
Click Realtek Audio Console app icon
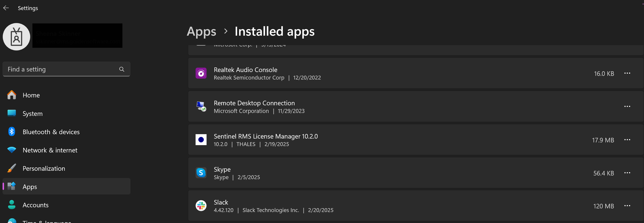[201, 73]
